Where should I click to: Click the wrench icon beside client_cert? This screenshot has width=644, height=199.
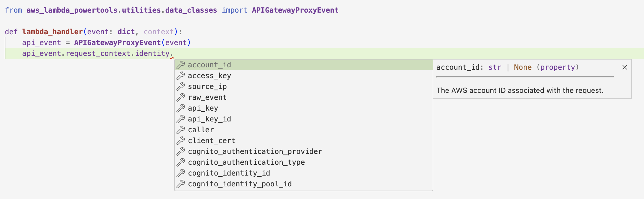[x=181, y=140]
